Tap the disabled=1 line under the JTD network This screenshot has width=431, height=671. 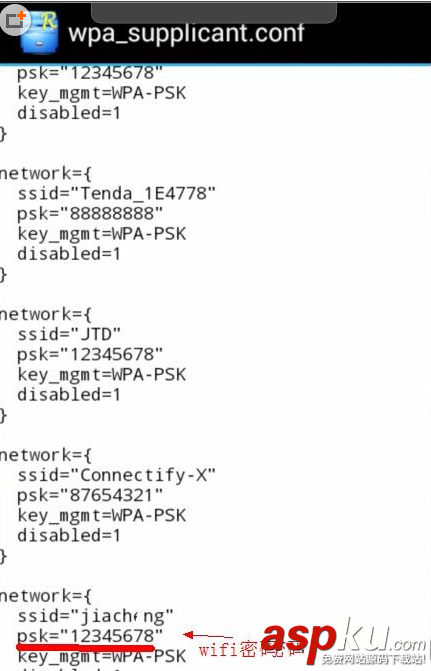tap(69, 395)
